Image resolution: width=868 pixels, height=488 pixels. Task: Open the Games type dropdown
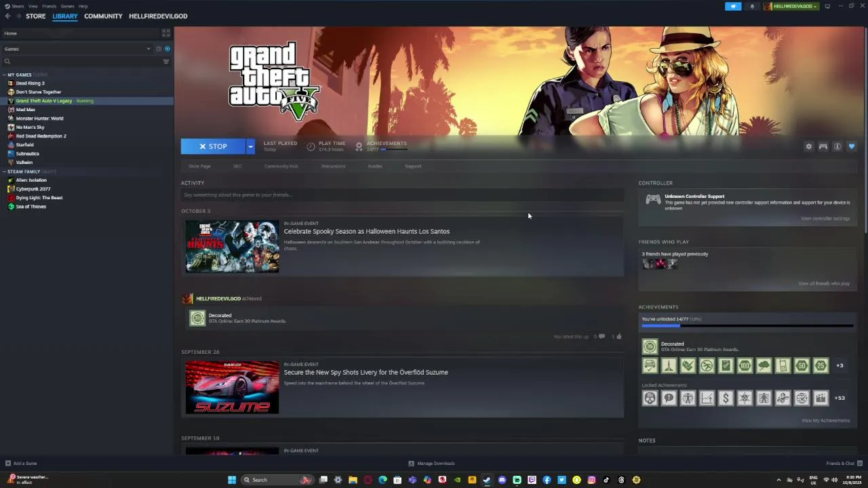tap(77, 49)
